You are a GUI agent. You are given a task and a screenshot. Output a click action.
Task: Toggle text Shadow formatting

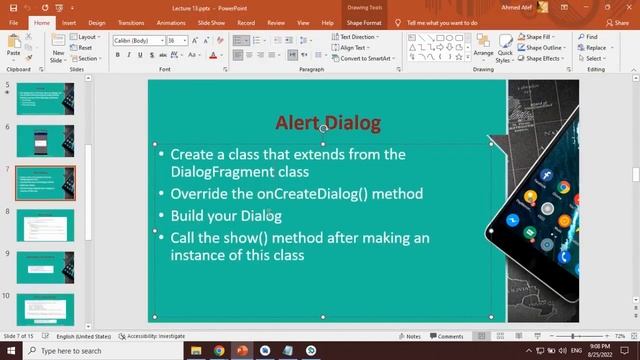pos(152,55)
